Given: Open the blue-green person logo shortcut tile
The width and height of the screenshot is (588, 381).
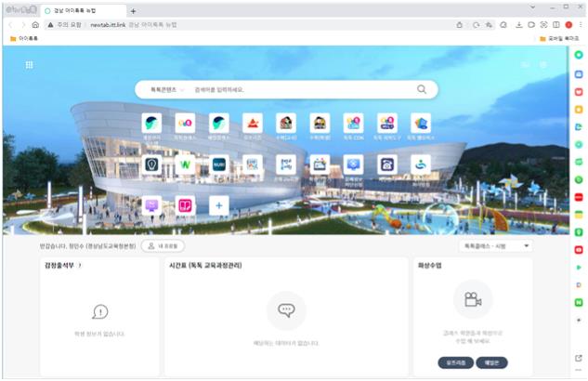Looking at the screenshot, I should [421, 164].
